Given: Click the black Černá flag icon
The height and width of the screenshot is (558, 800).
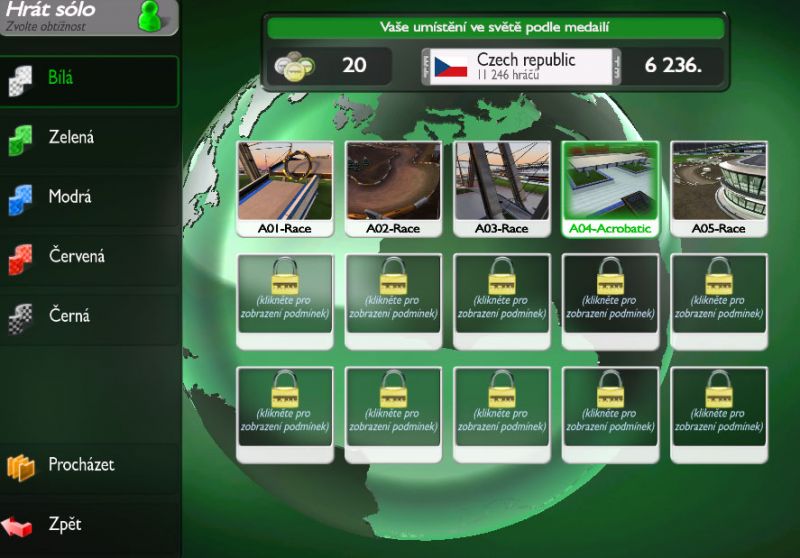Looking at the screenshot, I should 20,319.
